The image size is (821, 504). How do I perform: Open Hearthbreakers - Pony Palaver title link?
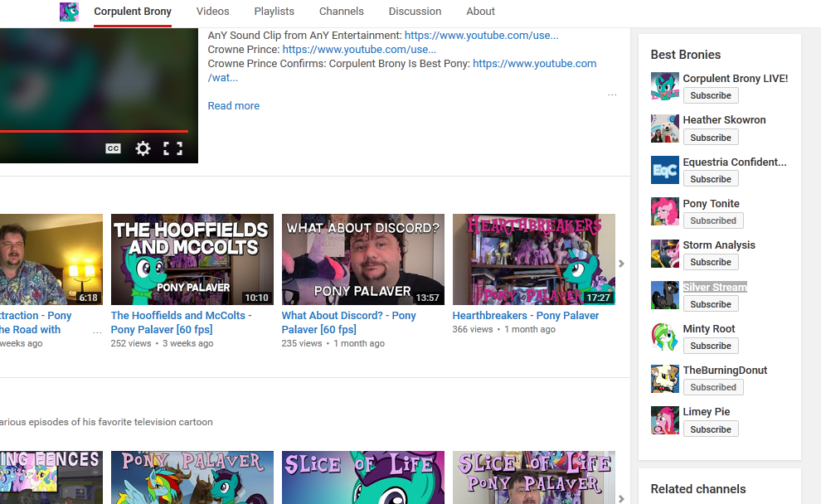click(x=526, y=316)
